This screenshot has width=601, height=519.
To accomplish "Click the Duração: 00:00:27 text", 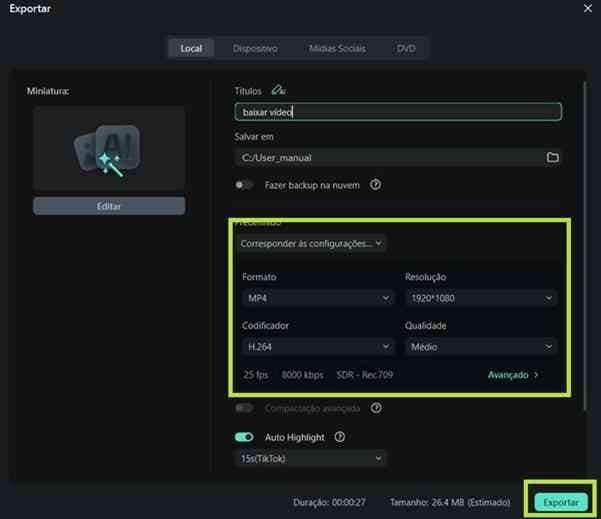I will coord(329,502).
